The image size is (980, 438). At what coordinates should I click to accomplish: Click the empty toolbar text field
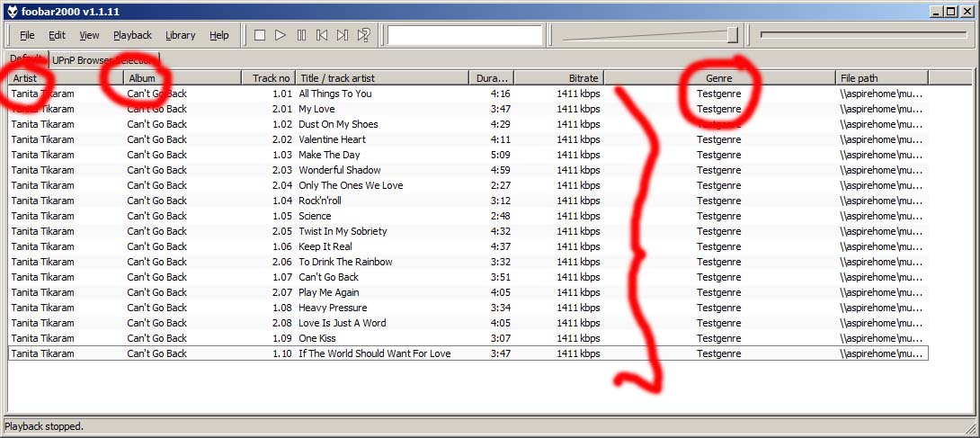click(465, 35)
